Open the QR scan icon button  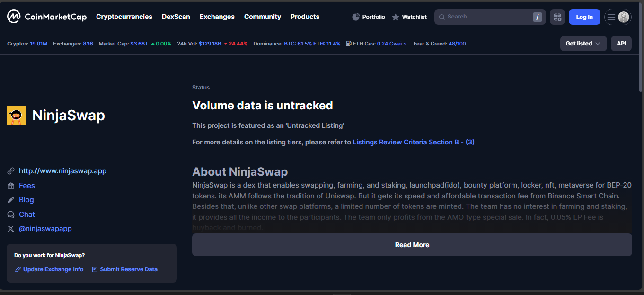tap(557, 17)
